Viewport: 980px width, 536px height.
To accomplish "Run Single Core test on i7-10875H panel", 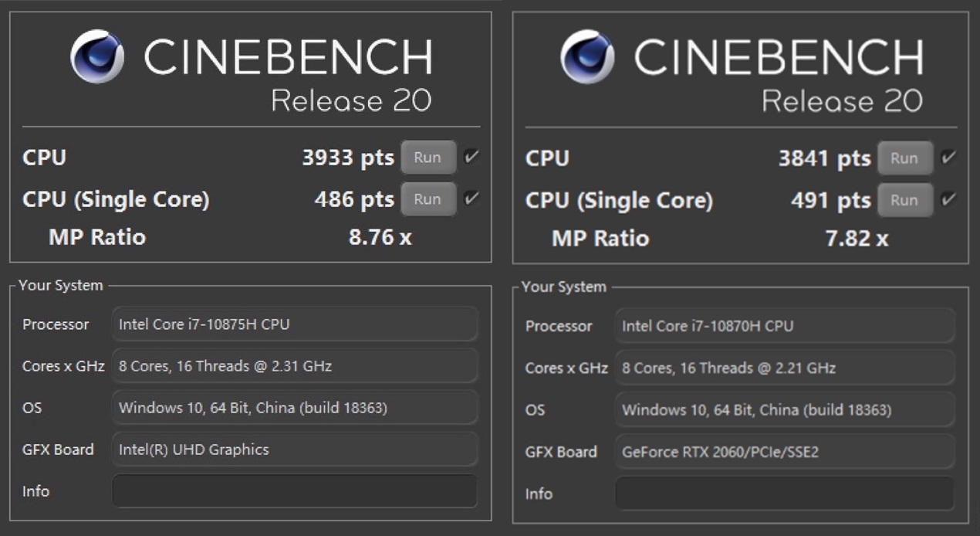I will click(427, 199).
